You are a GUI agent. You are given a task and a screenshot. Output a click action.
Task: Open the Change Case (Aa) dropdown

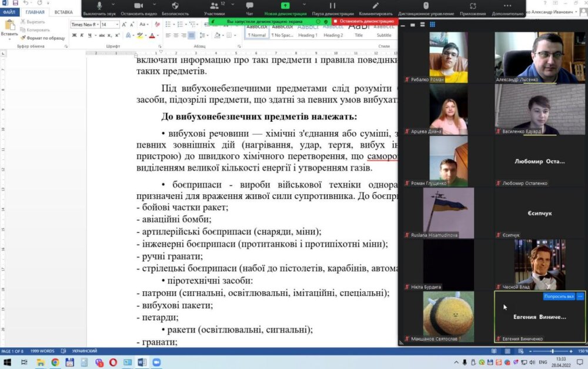(143, 24)
